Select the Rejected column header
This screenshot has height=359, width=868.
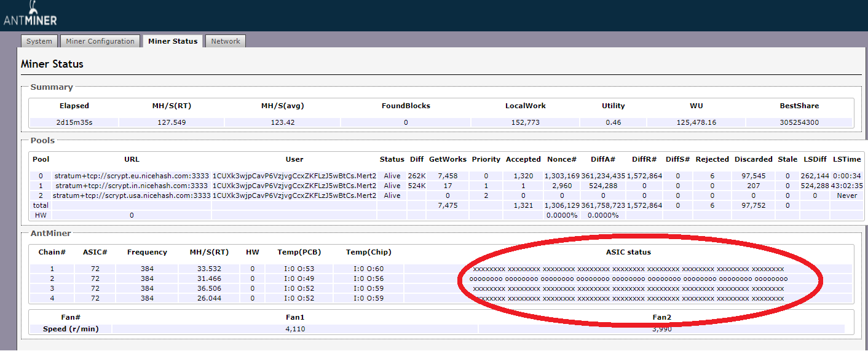coord(712,159)
